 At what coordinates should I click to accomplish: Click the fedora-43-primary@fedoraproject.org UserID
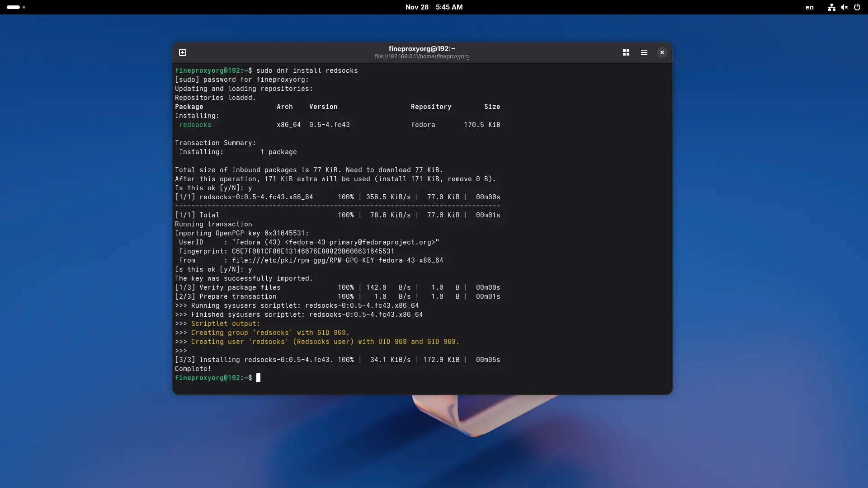click(335, 242)
